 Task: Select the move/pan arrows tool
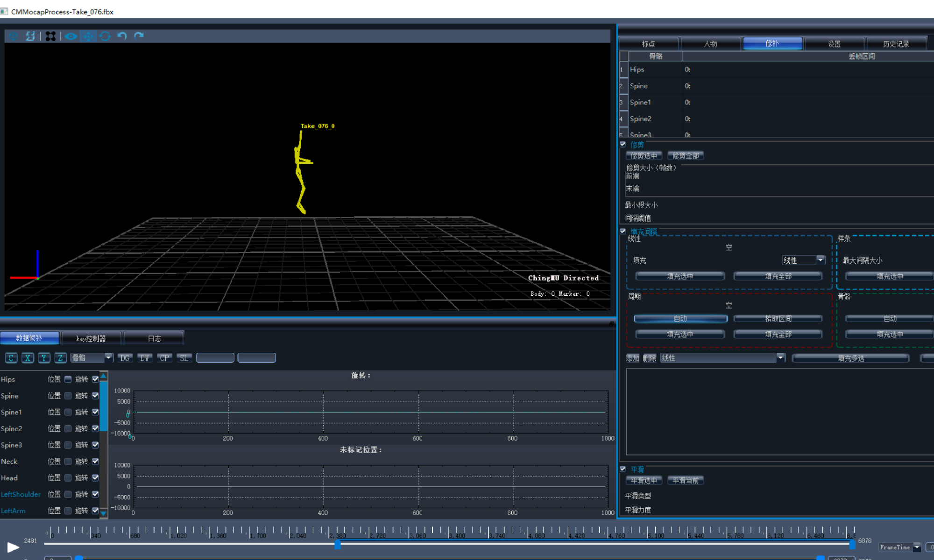tap(88, 36)
